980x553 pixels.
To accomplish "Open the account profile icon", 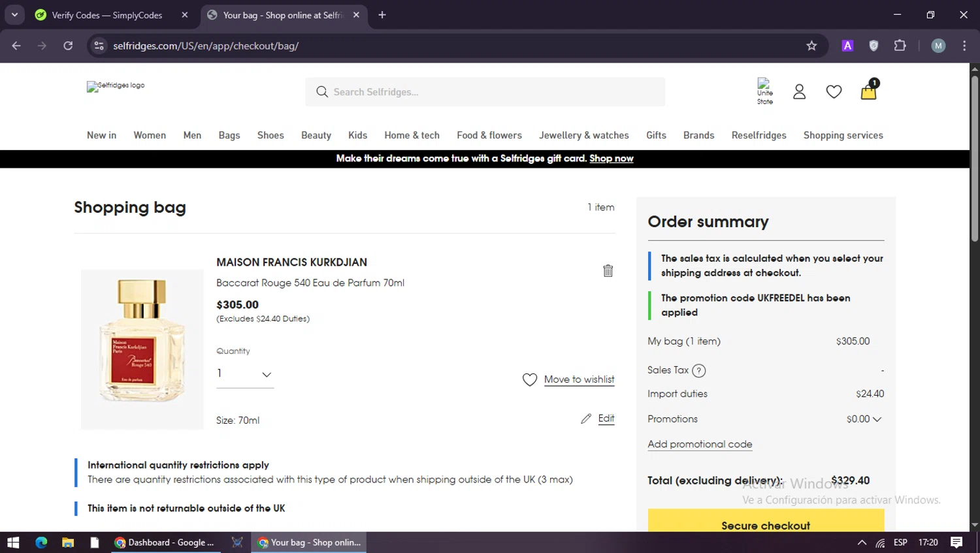I will [x=799, y=92].
